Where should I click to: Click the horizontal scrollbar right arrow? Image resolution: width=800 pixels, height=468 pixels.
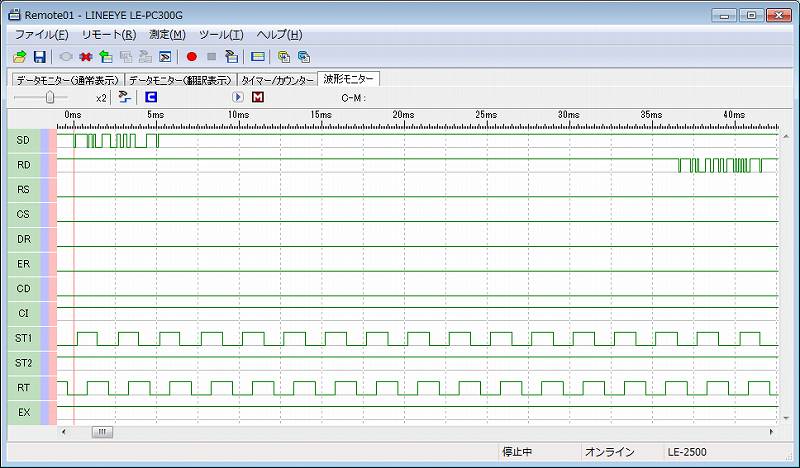(x=771, y=432)
